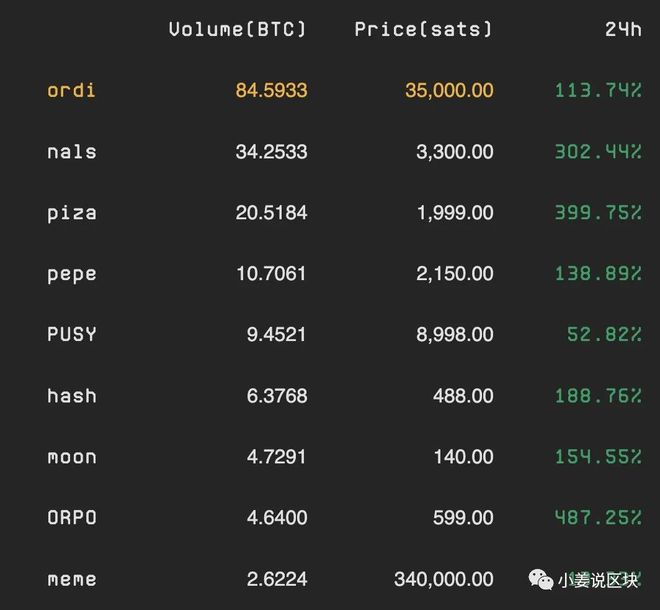Click meme price 340,000.00

pos(444,579)
